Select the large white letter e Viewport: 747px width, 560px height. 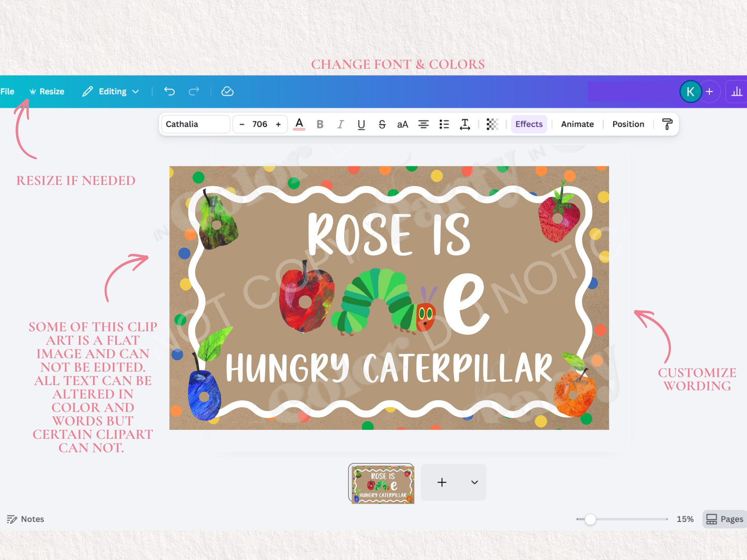466,303
